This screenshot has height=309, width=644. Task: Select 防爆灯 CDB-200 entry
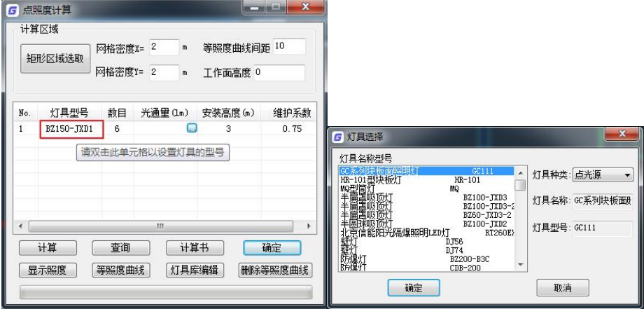pyautogui.click(x=427, y=268)
